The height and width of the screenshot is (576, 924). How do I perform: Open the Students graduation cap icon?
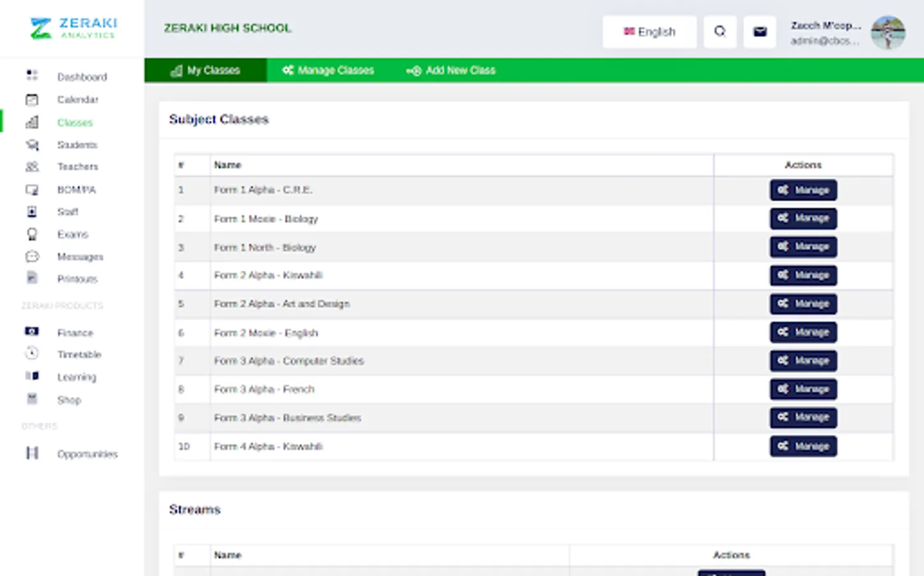point(32,145)
